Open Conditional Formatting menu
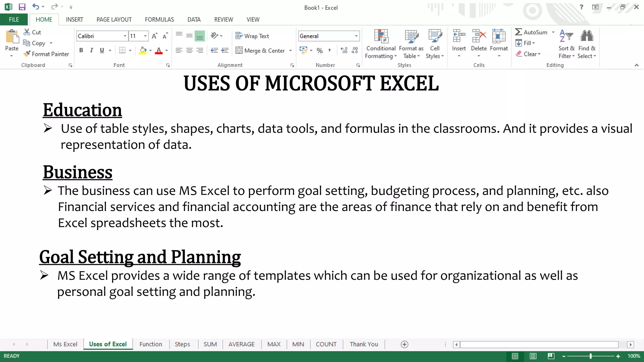The height and width of the screenshot is (362, 644). tap(381, 44)
